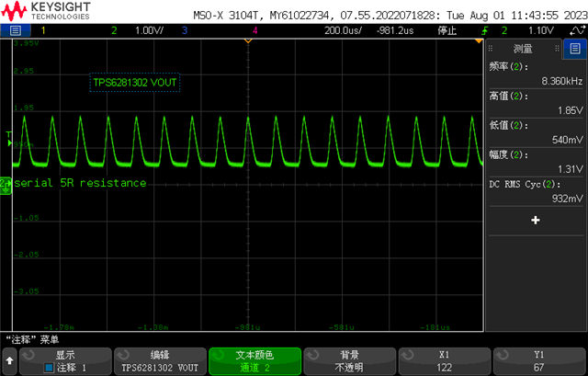Click the back up-arrow softkey
Image resolution: width=588 pixels, height=376 pixels.
click(9, 361)
